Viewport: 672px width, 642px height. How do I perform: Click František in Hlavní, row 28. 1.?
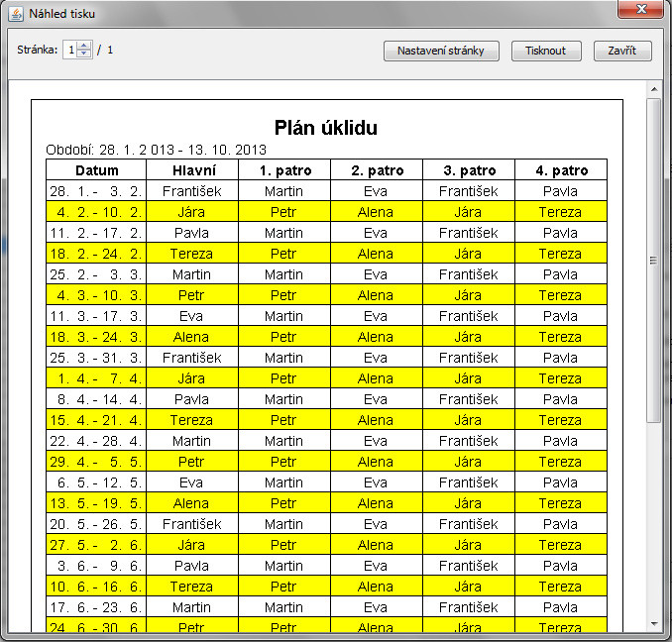pos(192,191)
